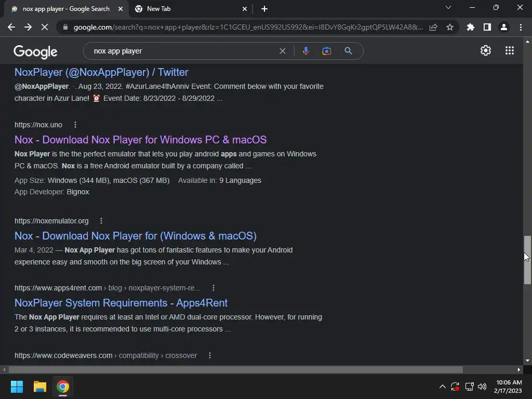Viewport: 532px width, 399px height.
Task: Select the 'App Developer: Bignox' text
Action: coord(51,192)
